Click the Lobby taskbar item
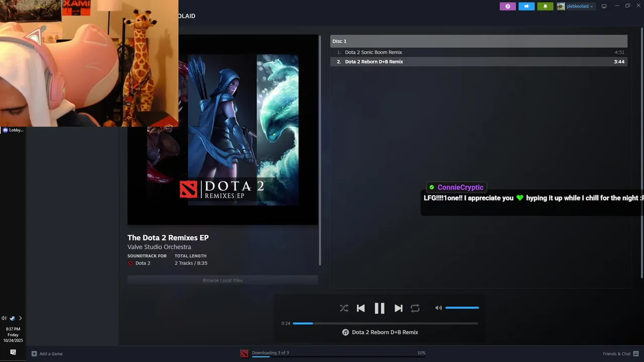 click(x=13, y=130)
